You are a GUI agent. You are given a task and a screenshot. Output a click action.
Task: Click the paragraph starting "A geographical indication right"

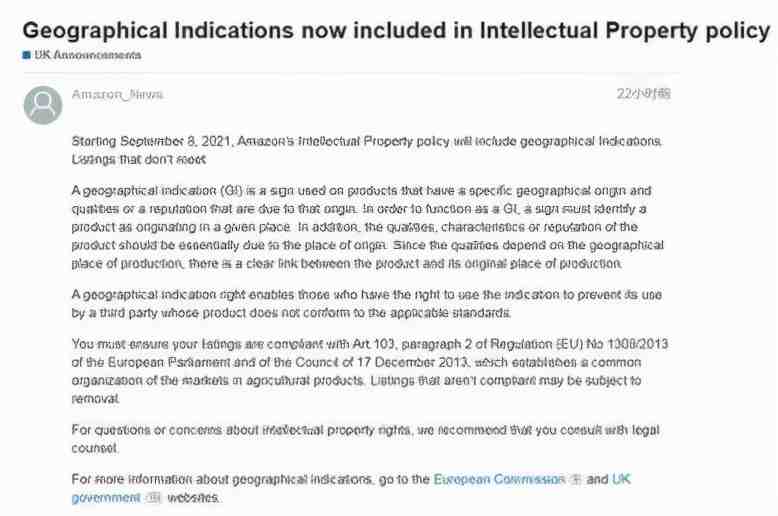pyautogui.click(x=367, y=304)
